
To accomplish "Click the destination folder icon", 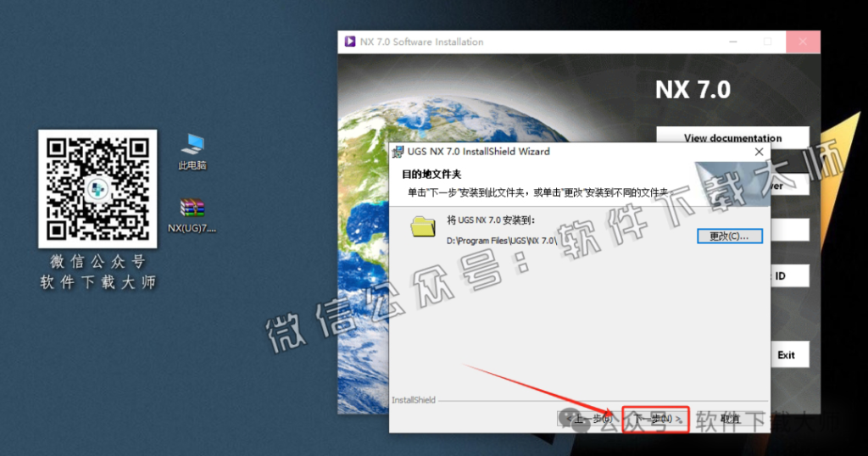I will click(423, 227).
